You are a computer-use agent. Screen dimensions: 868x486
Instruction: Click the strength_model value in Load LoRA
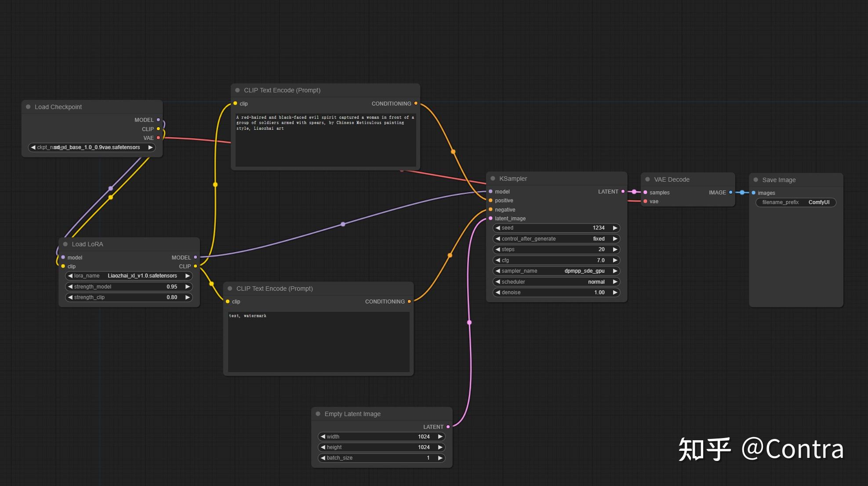(171, 286)
